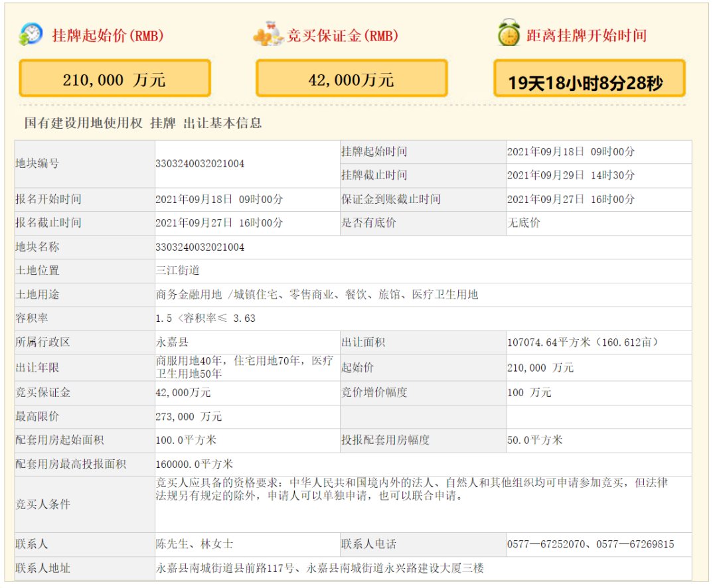
Task: Click the price cap value 273,000 万元
Action: point(189,417)
